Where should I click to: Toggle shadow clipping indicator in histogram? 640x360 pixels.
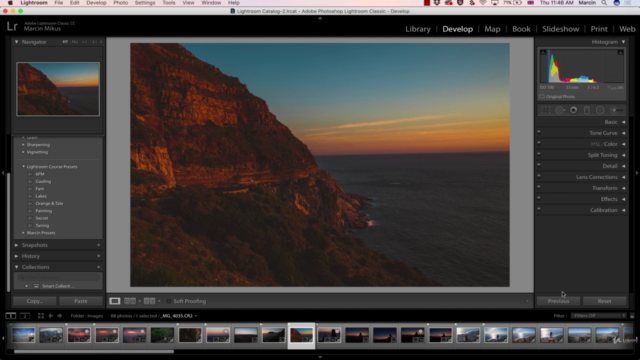pos(543,52)
